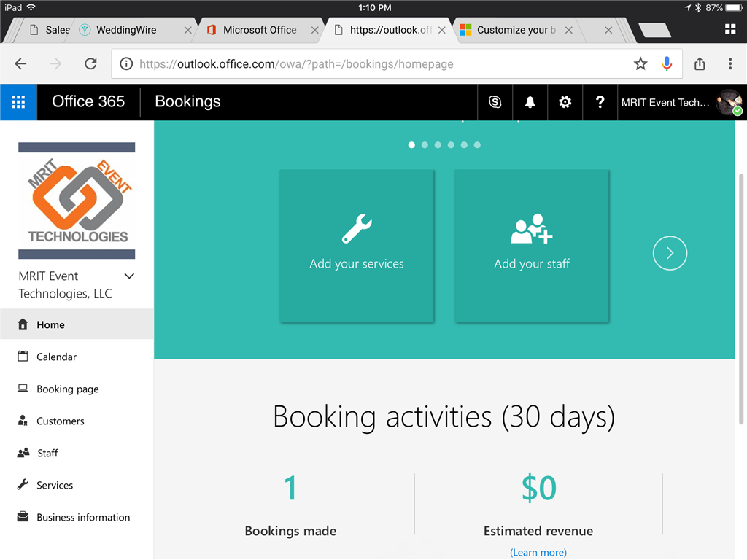Screen dimensions: 747x560
Task: Click the Bookings title in header
Action: click(187, 101)
